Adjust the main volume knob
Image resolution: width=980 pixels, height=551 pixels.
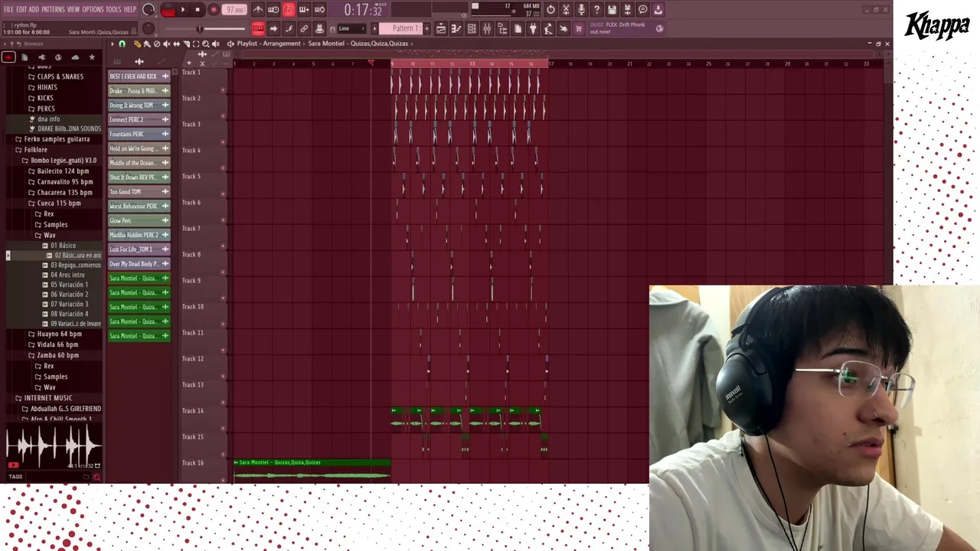click(x=149, y=9)
